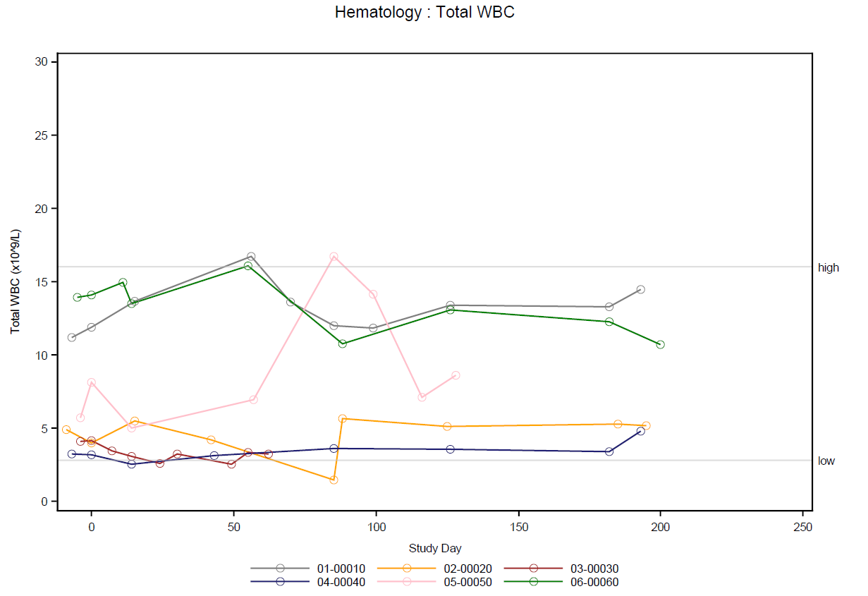Click the chart title "Hematology : Total WBC"
This screenshot has width=868, height=596.
(x=424, y=13)
